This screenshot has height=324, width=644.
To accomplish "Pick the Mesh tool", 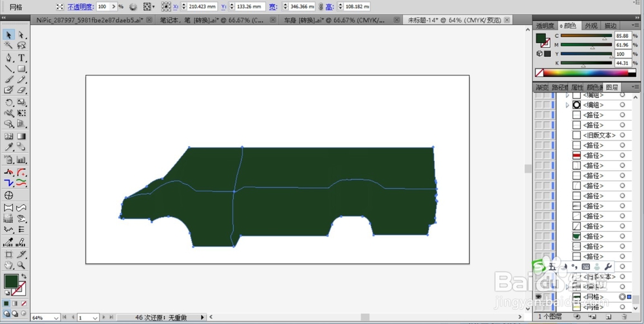I will (x=8, y=137).
